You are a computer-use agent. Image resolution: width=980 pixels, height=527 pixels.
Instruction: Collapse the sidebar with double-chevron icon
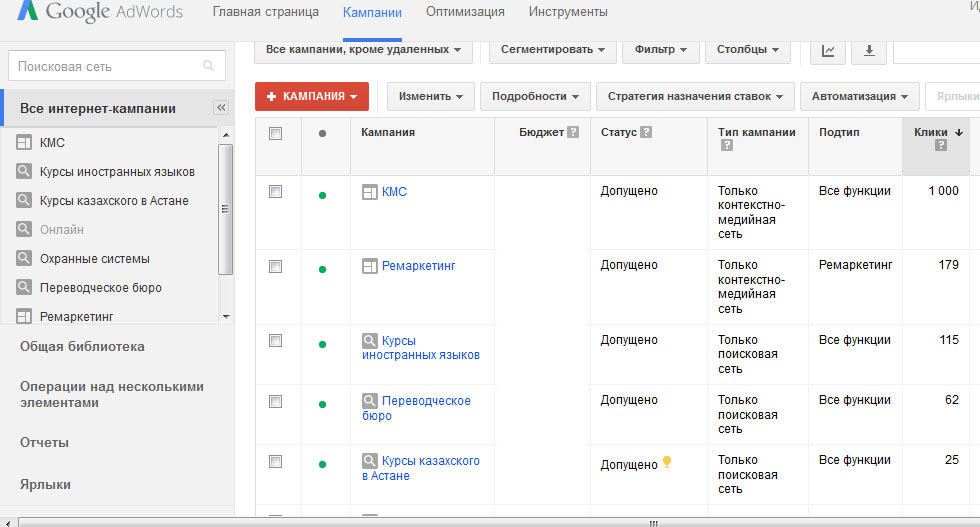point(221,108)
